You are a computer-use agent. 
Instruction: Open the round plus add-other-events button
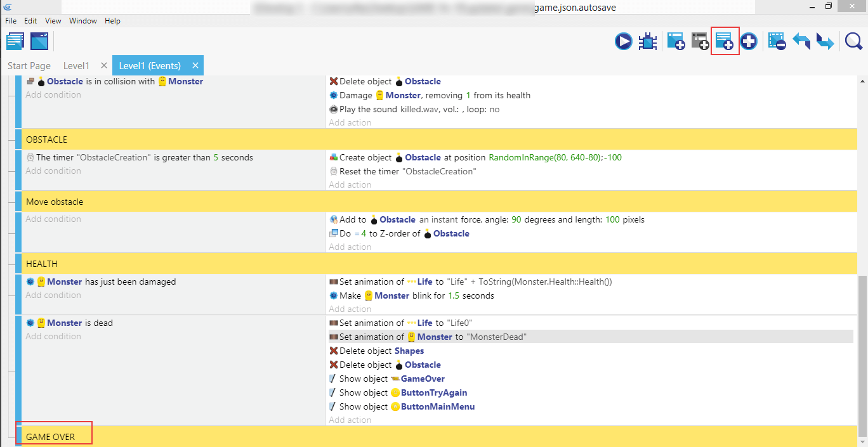tap(749, 42)
